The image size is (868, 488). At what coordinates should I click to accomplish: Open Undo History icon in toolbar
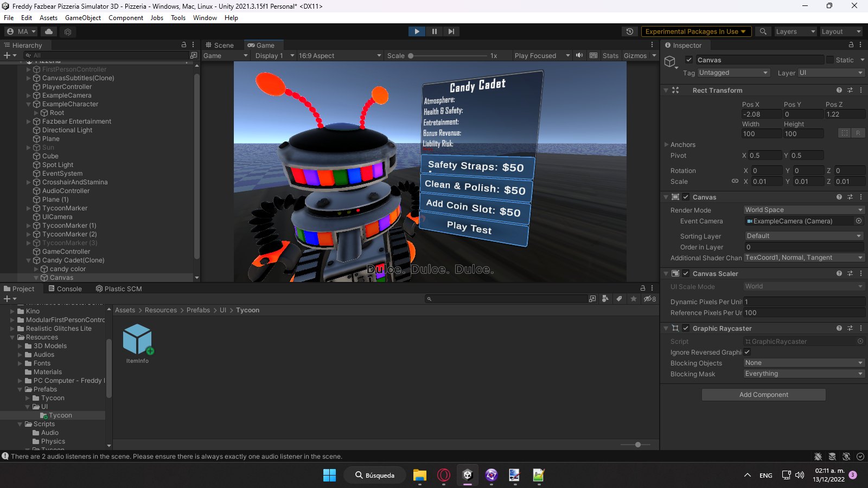tap(630, 31)
